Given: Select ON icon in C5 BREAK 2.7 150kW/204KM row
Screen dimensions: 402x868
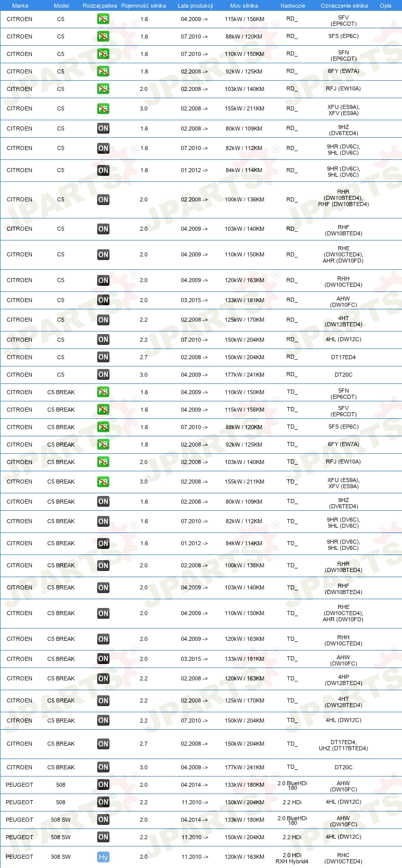Looking at the screenshot, I should (x=103, y=744).
